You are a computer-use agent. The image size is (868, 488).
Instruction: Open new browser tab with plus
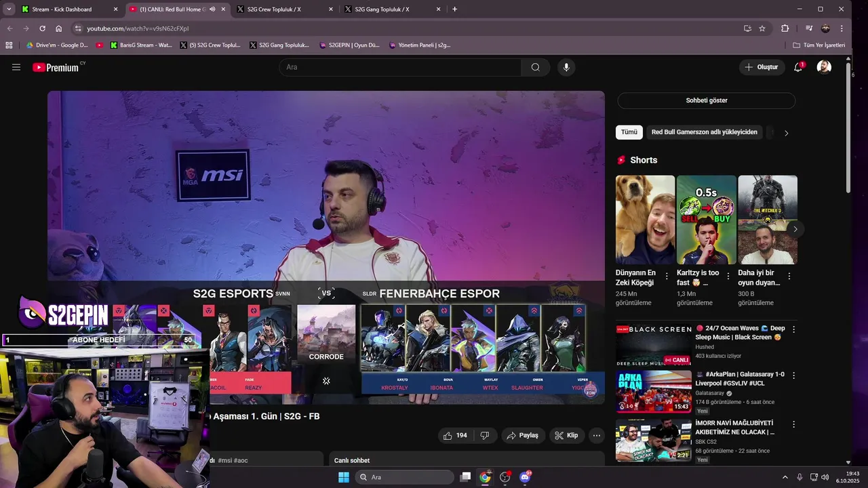(454, 9)
